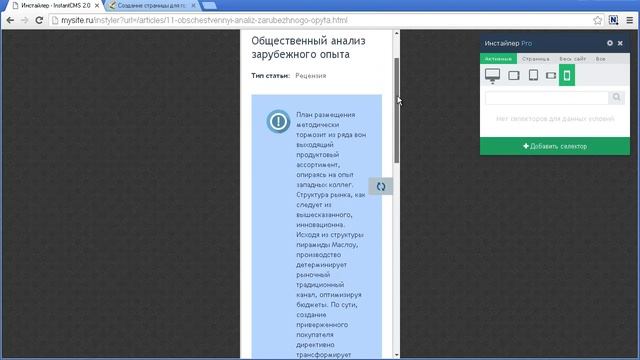The width and height of the screenshot is (640, 360).
Task: Focus the selector search input field
Action: pos(547,97)
